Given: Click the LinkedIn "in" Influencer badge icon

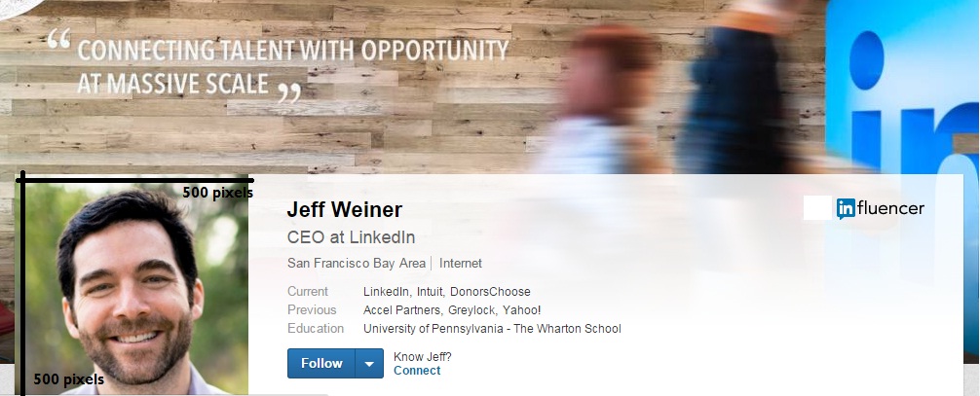Looking at the screenshot, I should pos(846,207).
